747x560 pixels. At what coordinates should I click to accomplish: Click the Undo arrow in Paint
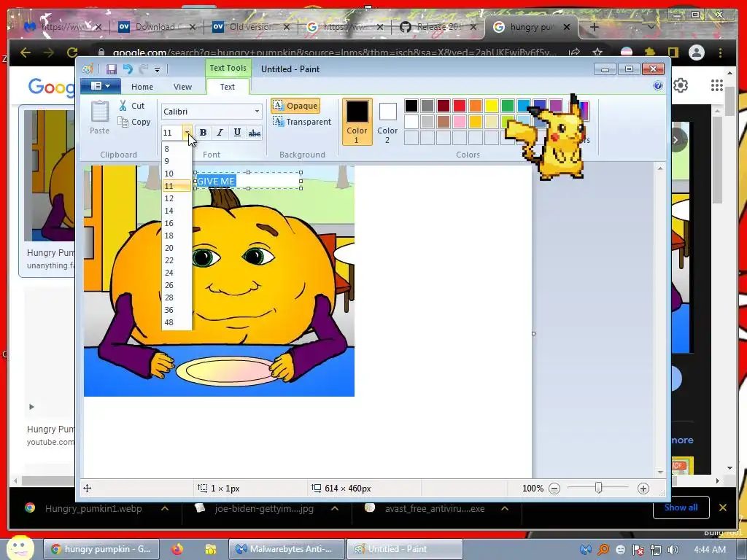[128, 69]
